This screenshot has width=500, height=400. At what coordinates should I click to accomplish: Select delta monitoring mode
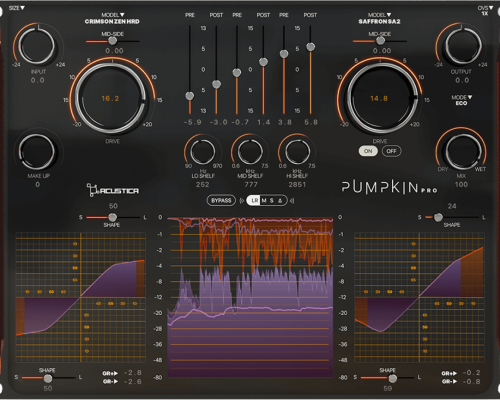(280, 200)
